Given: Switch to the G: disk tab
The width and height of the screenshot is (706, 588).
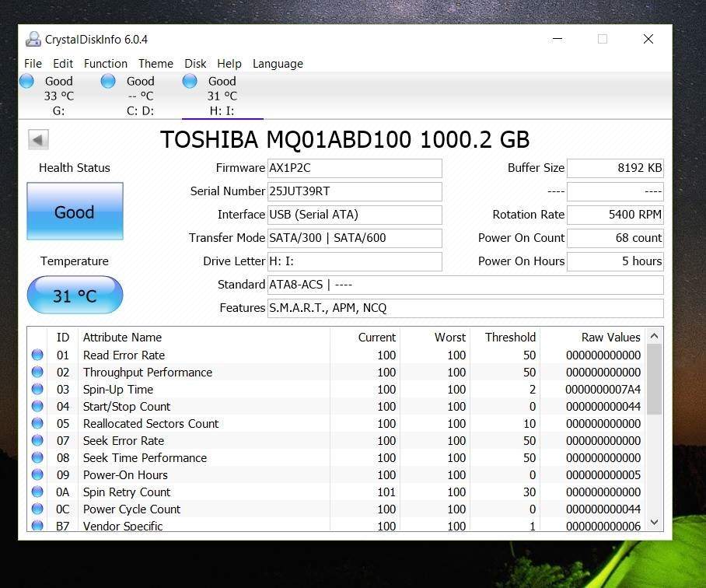Looking at the screenshot, I should click(x=59, y=96).
